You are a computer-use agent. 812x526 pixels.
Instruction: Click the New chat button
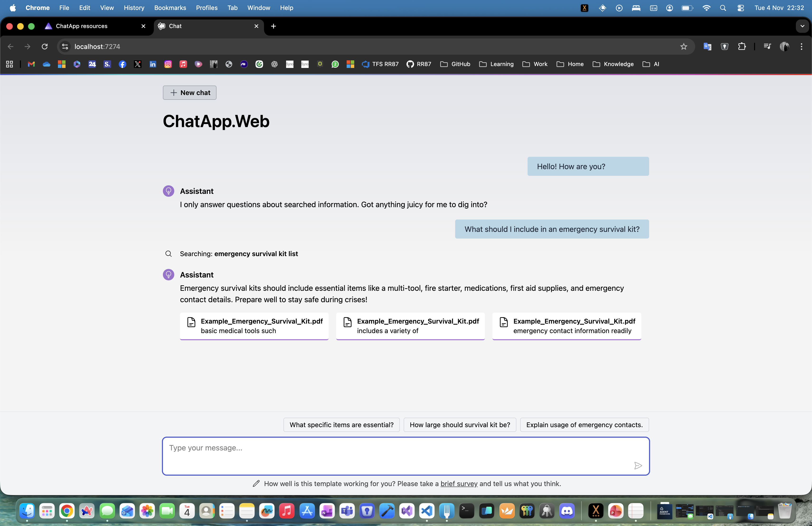pos(190,92)
